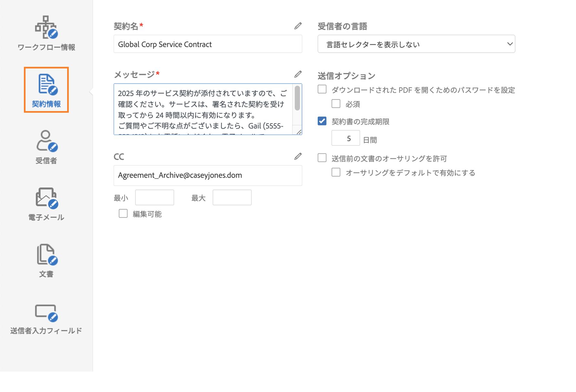
Task: Click the completion deadline days field showing 5
Action: 345,138
